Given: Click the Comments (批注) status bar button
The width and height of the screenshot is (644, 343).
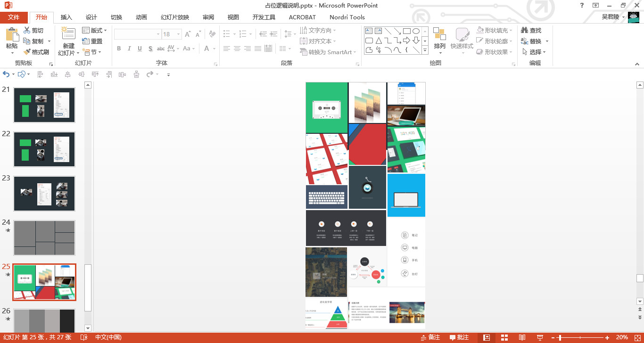Looking at the screenshot, I should [459, 337].
